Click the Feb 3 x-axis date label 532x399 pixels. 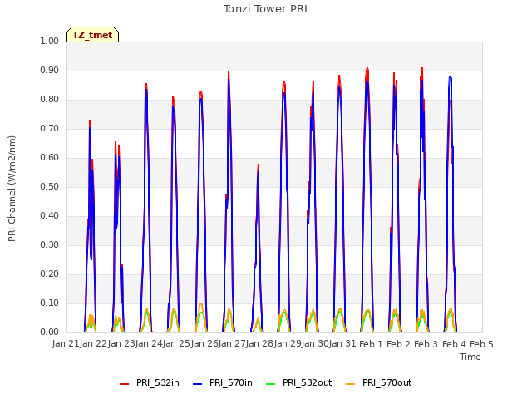tap(426, 344)
